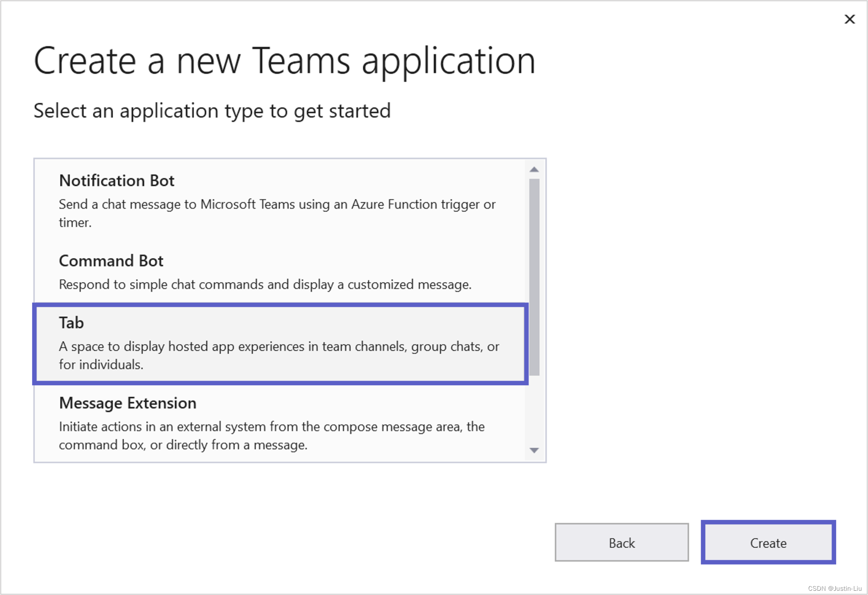Click the list's scroll up arrow

pyautogui.click(x=534, y=170)
